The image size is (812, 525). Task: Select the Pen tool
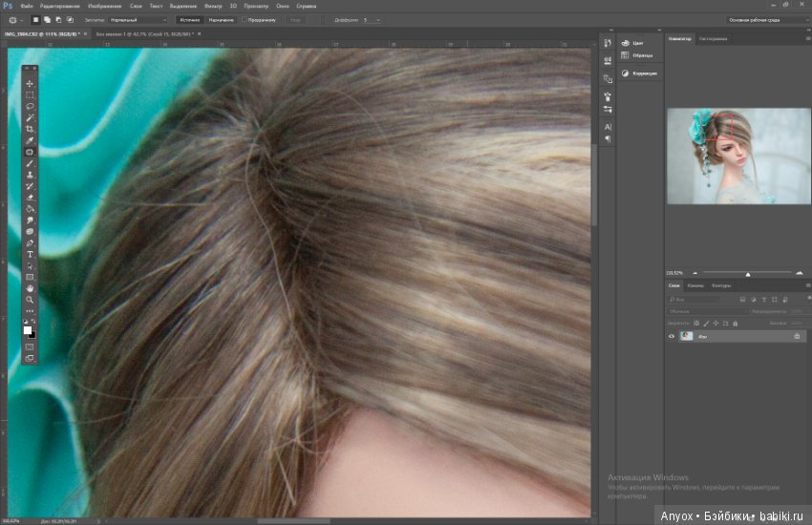point(30,243)
